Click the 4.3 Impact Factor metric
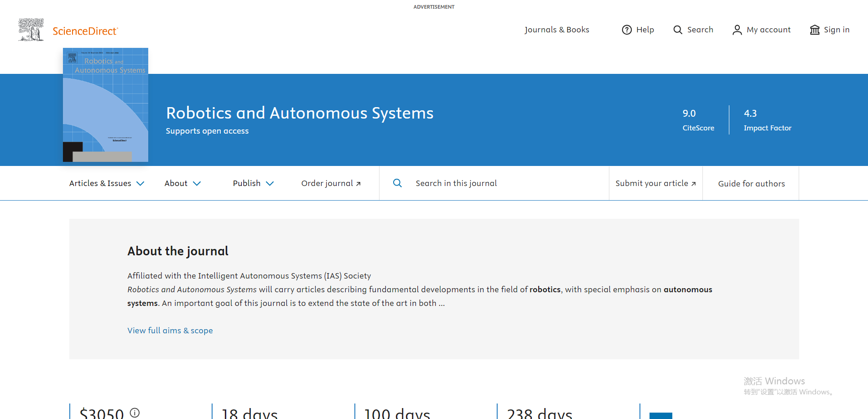Screen dimensions: 868x419 coord(768,120)
